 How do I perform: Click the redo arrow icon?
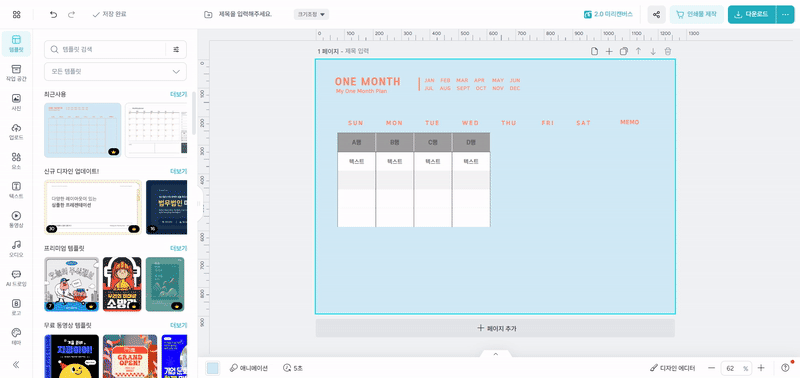pos(71,15)
